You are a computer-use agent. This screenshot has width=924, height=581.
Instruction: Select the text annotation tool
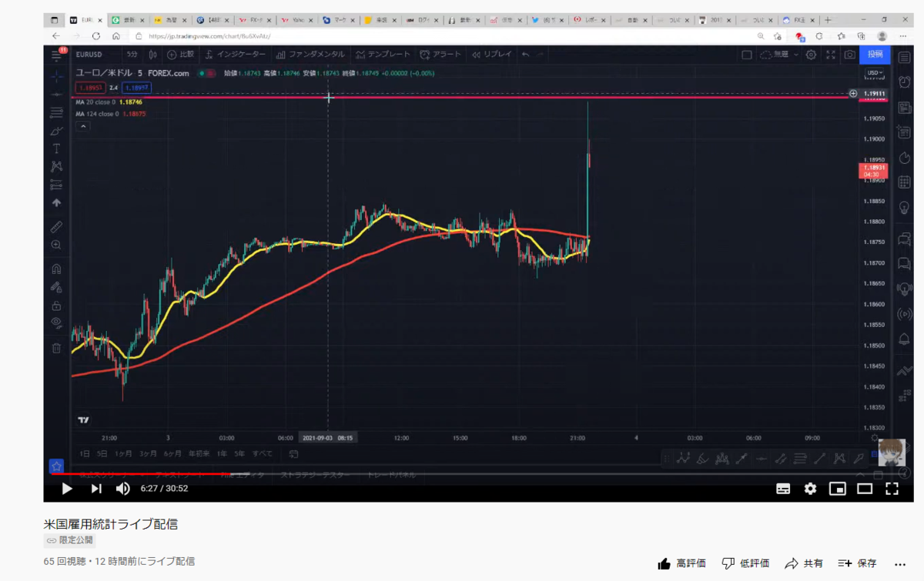coord(56,149)
